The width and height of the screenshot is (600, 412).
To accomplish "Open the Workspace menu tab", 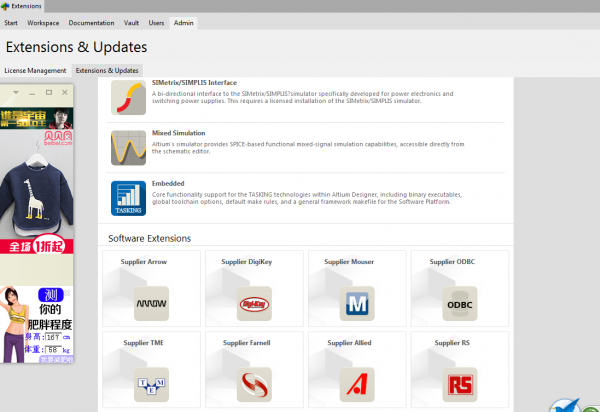I will click(43, 23).
